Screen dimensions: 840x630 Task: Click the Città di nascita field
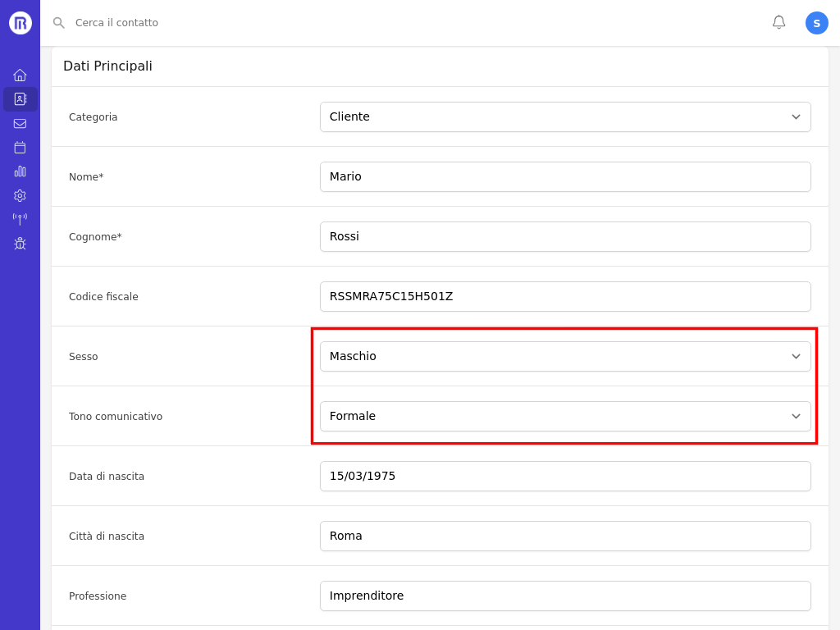coord(564,536)
